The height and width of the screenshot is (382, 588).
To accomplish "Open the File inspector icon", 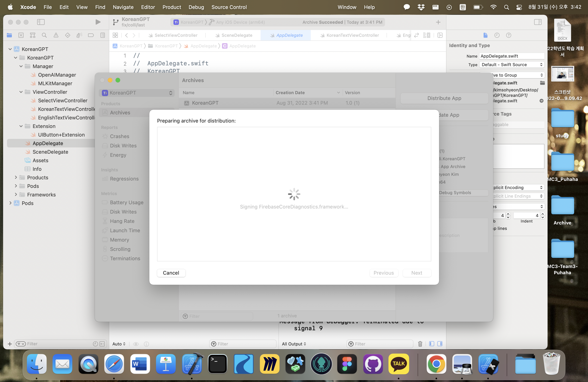I will click(x=486, y=35).
